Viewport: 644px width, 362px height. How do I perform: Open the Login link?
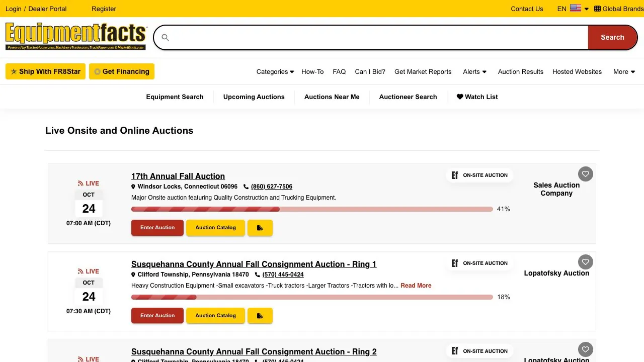click(14, 9)
